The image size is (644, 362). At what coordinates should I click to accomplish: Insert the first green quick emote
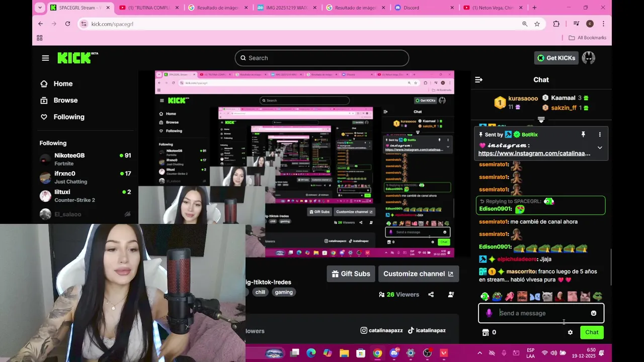point(485,297)
